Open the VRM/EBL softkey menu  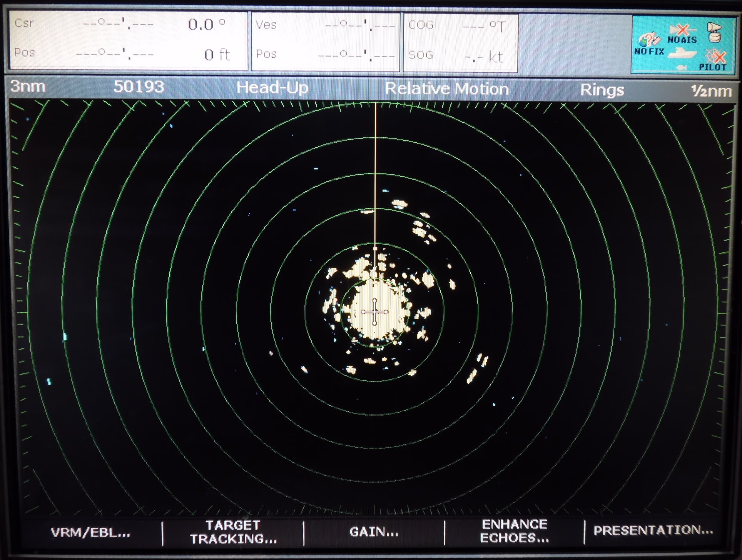pos(90,533)
